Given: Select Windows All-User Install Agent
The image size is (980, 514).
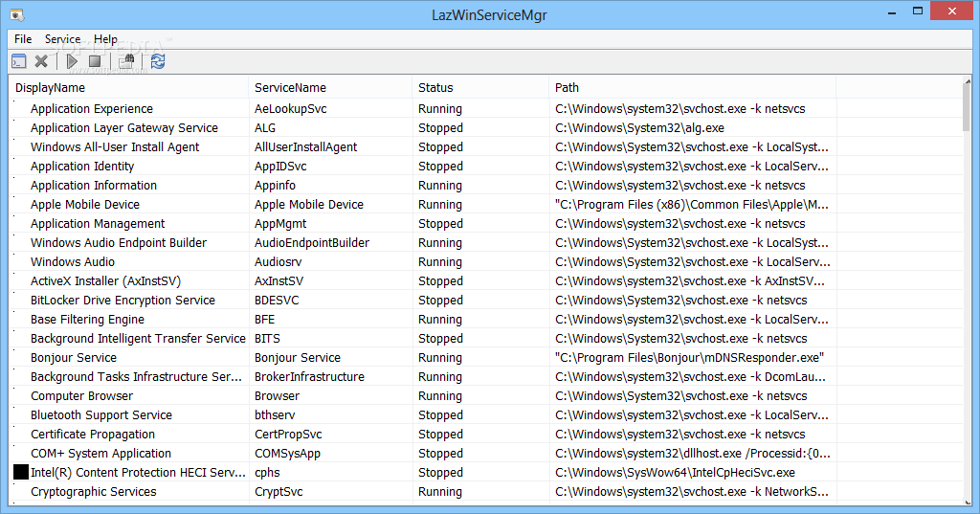Looking at the screenshot, I should point(115,147).
